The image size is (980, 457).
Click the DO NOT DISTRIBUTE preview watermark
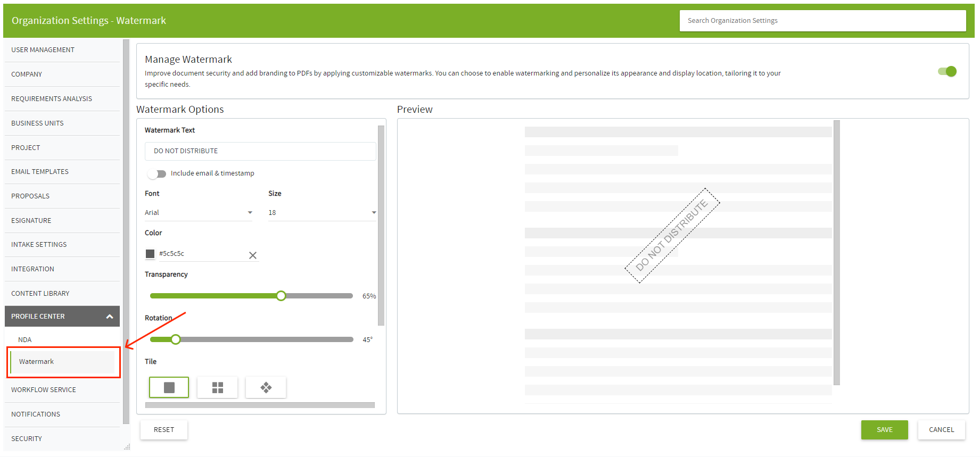[x=672, y=236]
